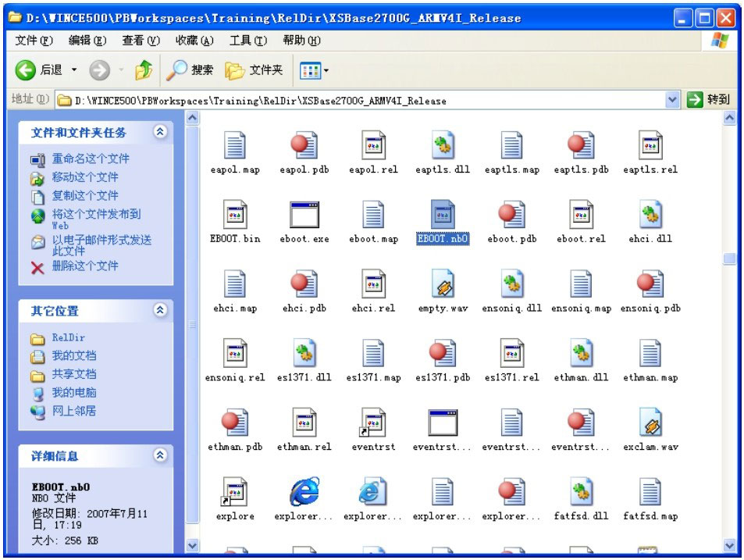
Task: Open the 文件(F) menu
Action: click(x=34, y=41)
